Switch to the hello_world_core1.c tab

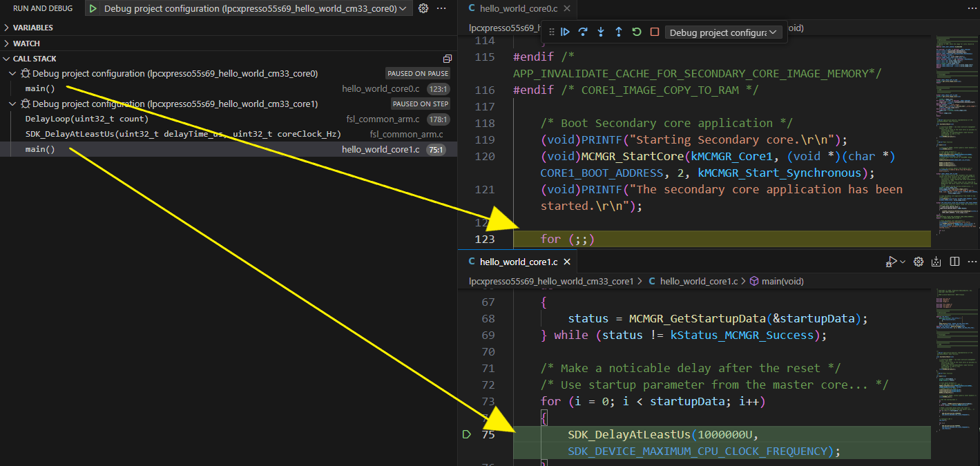(519, 262)
